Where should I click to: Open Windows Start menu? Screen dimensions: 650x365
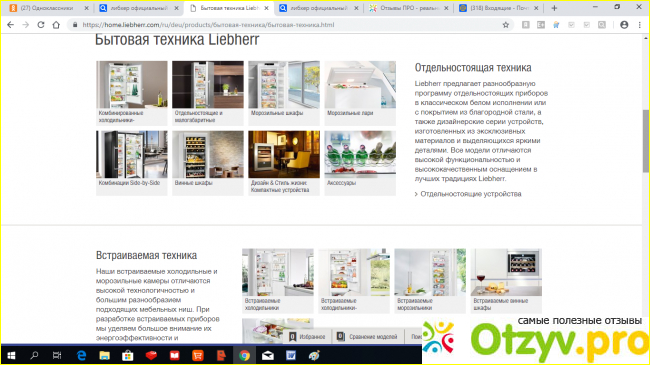click(11, 355)
